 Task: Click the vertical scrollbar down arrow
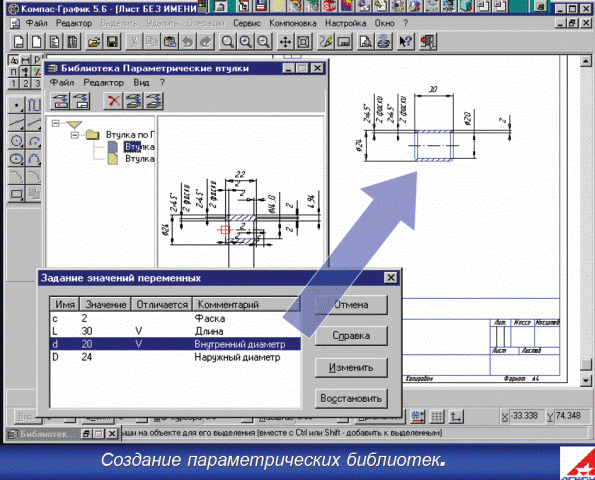tap(586, 381)
